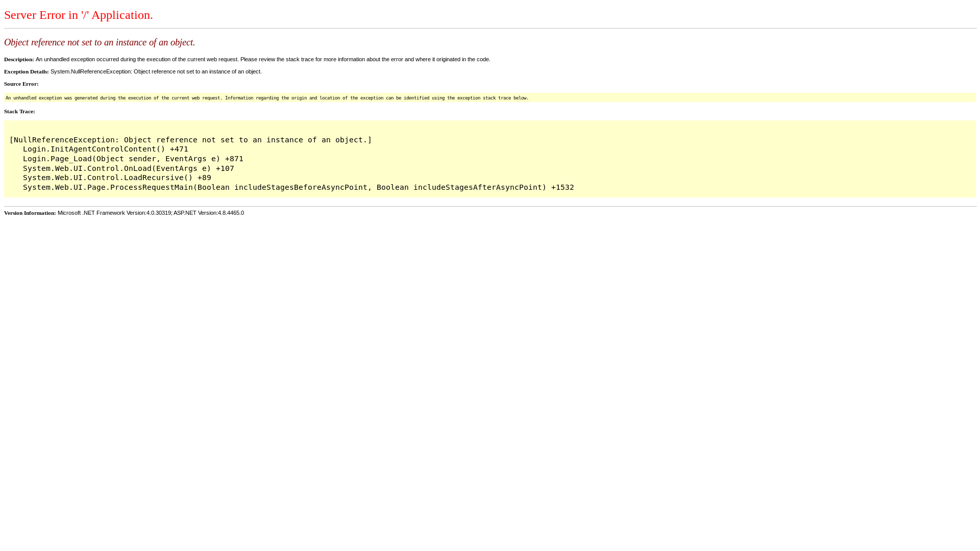Image resolution: width=980 pixels, height=551 pixels.
Task: Click the source error box message text
Action: [267, 97]
